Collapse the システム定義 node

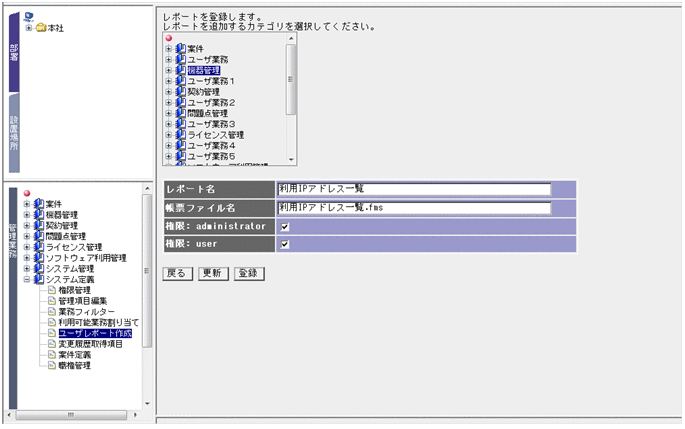(x=27, y=279)
